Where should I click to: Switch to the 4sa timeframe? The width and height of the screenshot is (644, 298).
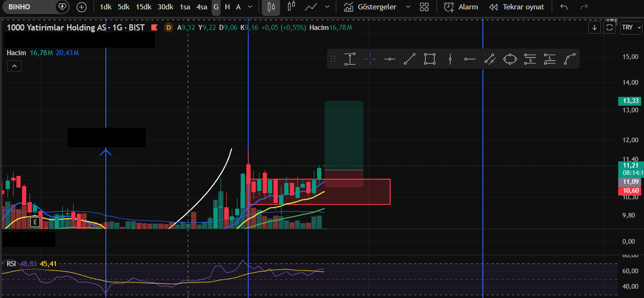pos(202,7)
